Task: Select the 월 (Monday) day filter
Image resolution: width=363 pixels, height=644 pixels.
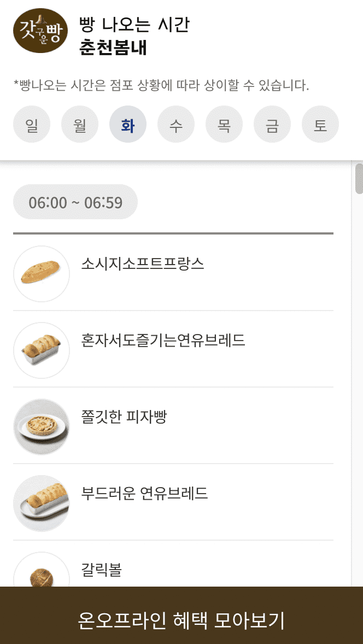Action: pos(80,124)
